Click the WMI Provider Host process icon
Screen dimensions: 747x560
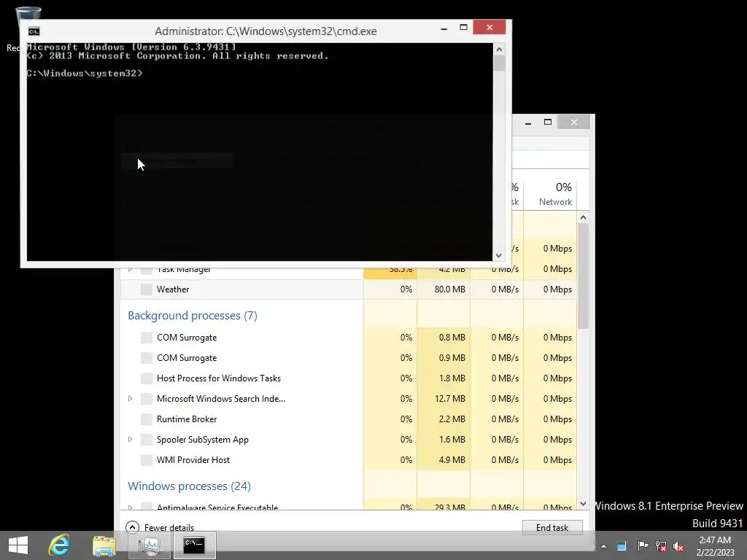pyautogui.click(x=146, y=460)
